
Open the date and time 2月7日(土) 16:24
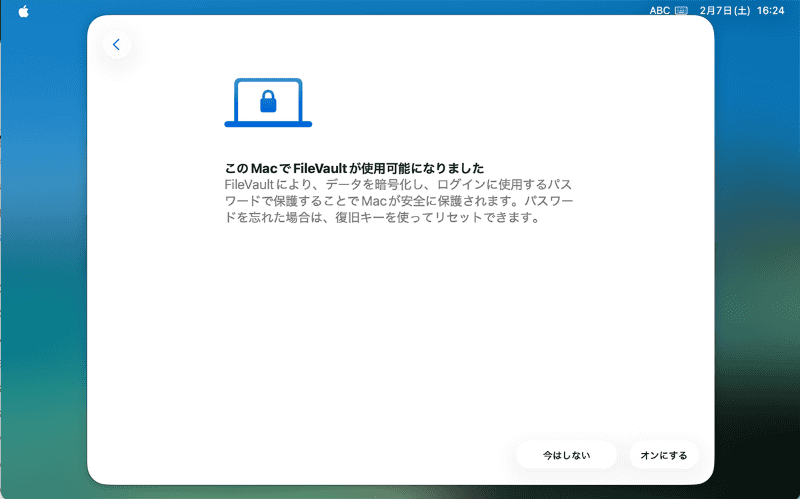[742, 11]
